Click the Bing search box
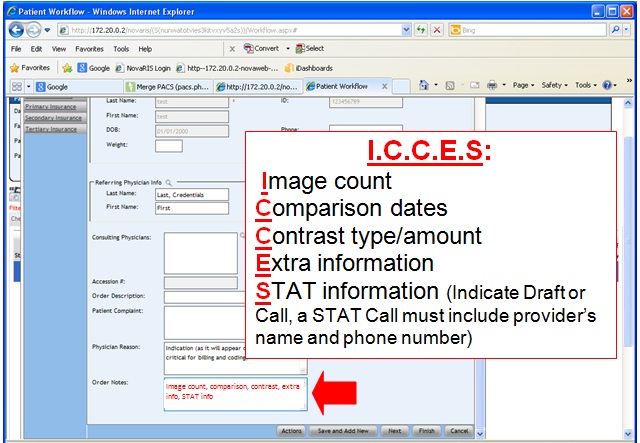640x443 pixels. coord(528,30)
